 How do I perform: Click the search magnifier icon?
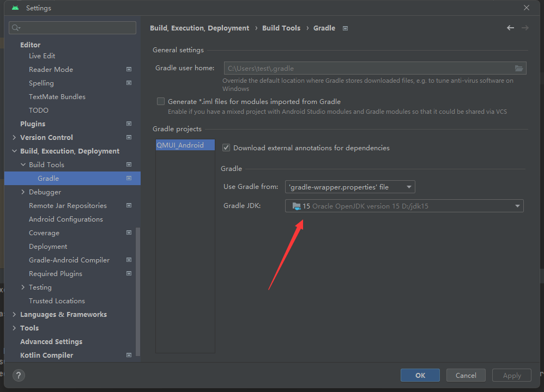[16, 28]
